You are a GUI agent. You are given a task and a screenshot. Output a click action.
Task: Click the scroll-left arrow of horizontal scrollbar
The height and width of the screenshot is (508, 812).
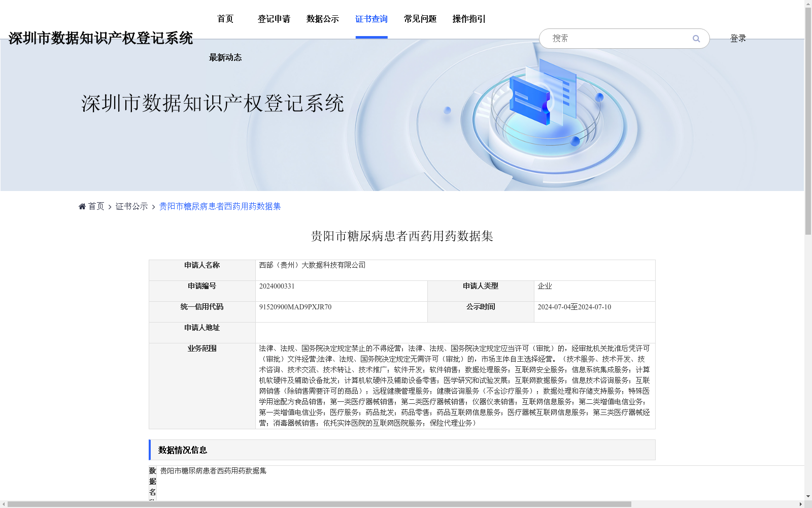tap(4, 504)
